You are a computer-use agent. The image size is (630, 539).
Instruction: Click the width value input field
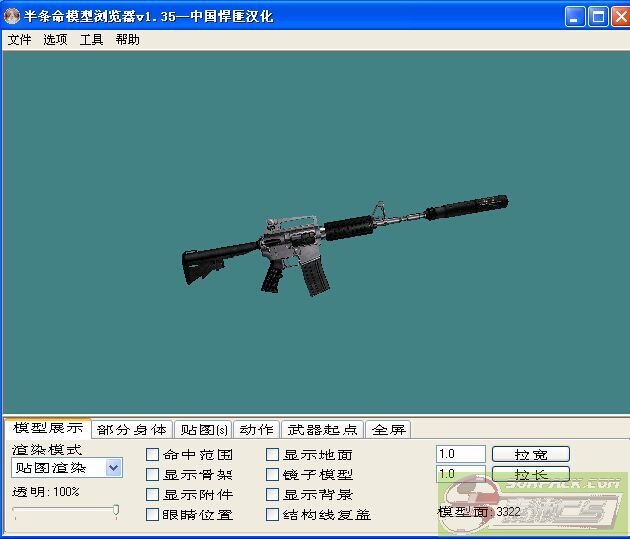460,454
